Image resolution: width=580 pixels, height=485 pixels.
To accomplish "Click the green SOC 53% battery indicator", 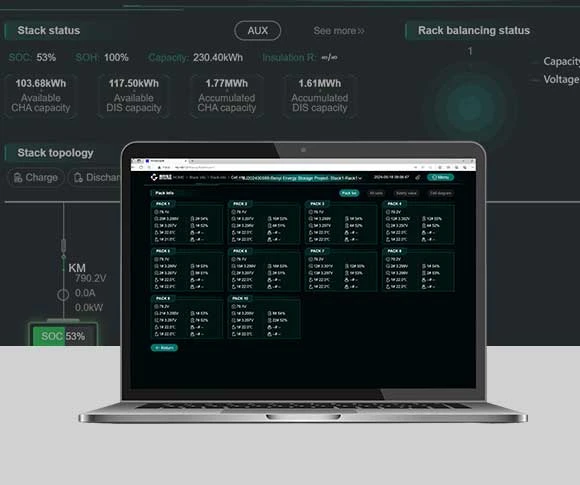I will click(63, 336).
